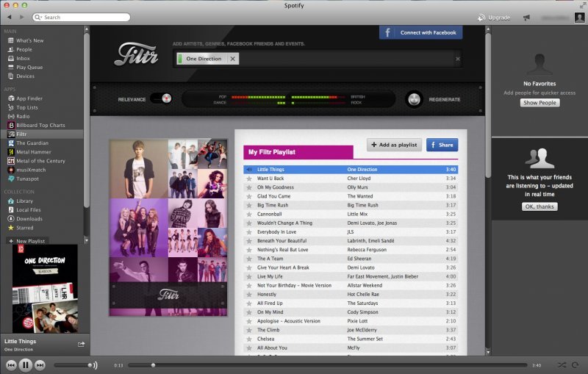Open musiXmatch app
The width and height of the screenshot is (588, 374).
31,170
